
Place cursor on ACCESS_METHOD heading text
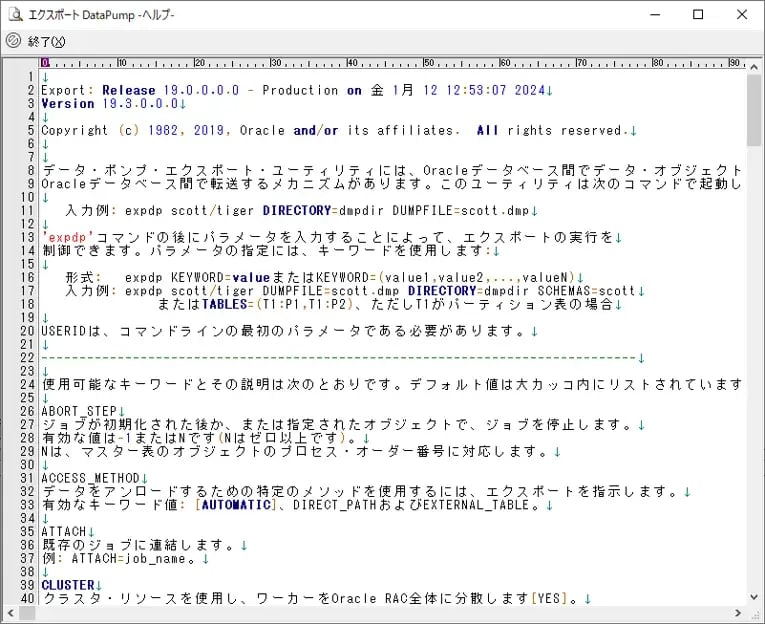90,478
